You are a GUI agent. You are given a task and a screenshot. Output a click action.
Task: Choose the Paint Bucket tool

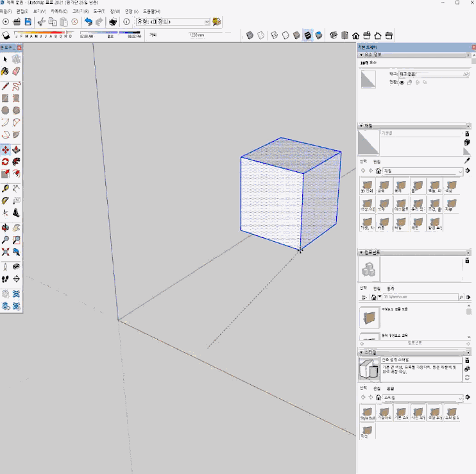[x=5, y=71]
